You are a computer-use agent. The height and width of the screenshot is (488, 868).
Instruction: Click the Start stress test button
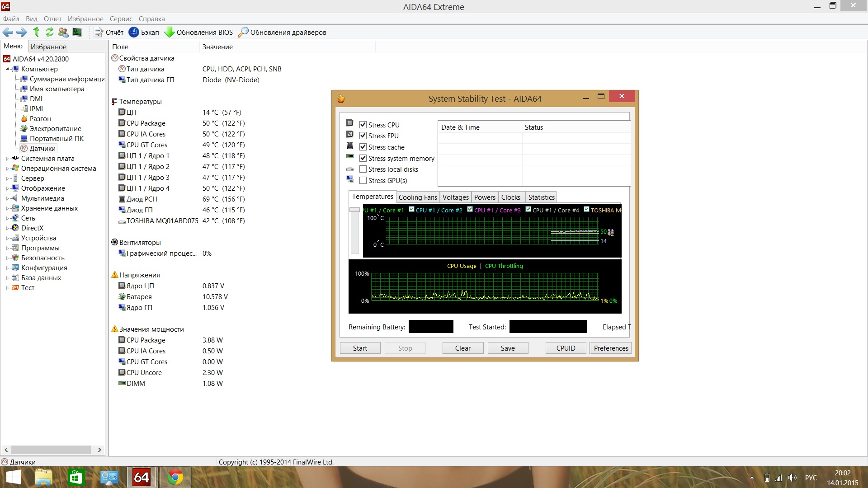point(360,348)
